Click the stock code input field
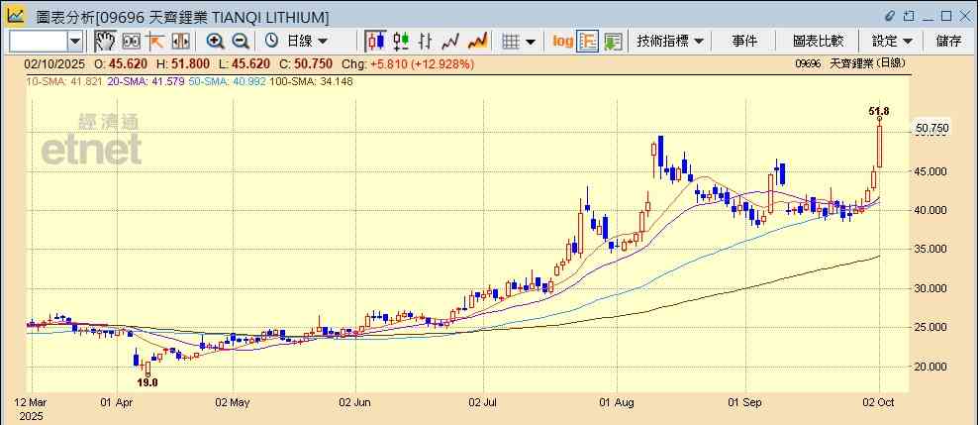The height and width of the screenshot is (425, 980). [38, 41]
